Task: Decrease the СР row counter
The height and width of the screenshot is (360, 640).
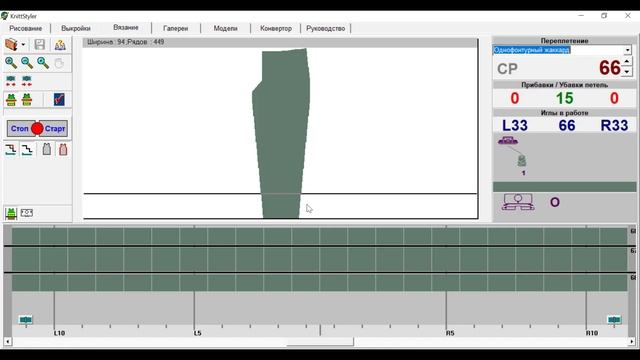Action: [x=627, y=71]
